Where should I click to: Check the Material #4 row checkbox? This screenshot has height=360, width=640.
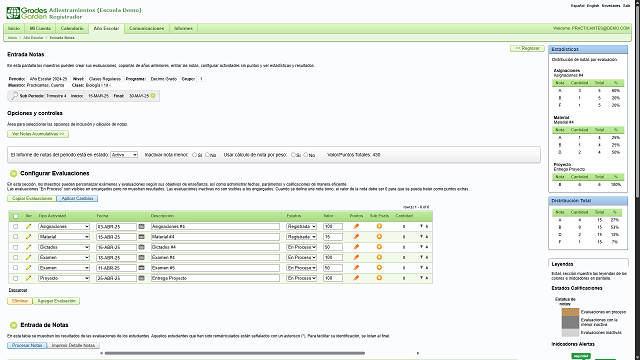pos(16,237)
